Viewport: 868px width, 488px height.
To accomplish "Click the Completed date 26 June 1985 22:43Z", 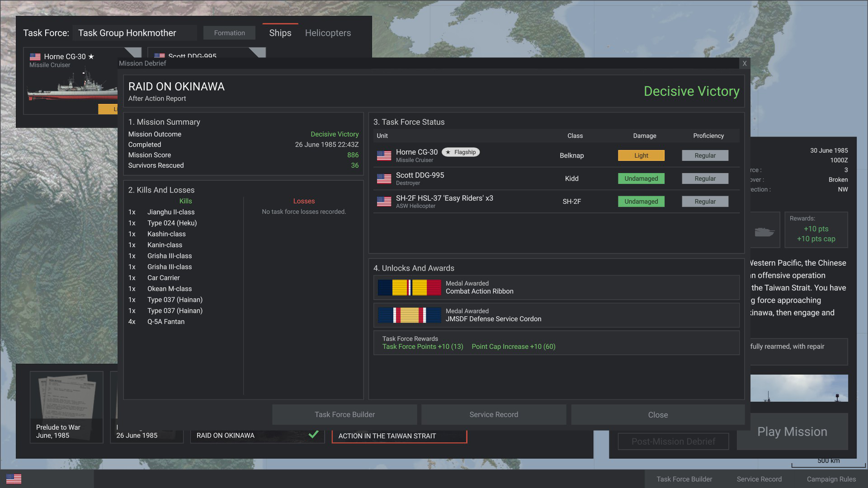I will click(x=326, y=145).
